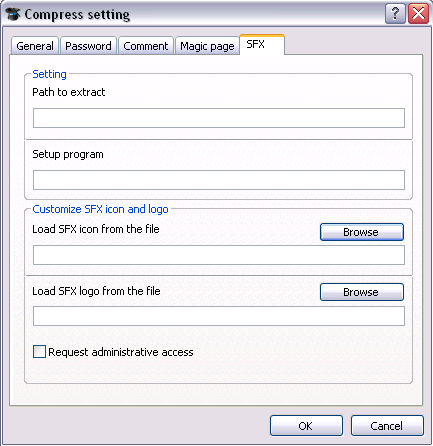Screen dimensions: 433x446
Task: Browse for an SFX icon file
Action: pyautogui.click(x=362, y=232)
